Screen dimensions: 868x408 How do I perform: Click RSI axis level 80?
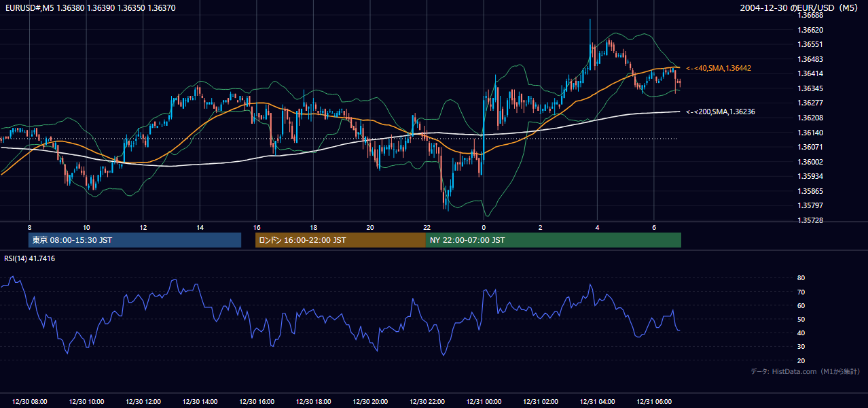tap(801, 278)
